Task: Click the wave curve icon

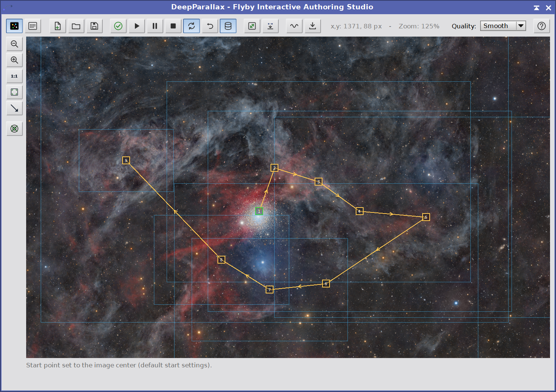Action: pos(294,26)
